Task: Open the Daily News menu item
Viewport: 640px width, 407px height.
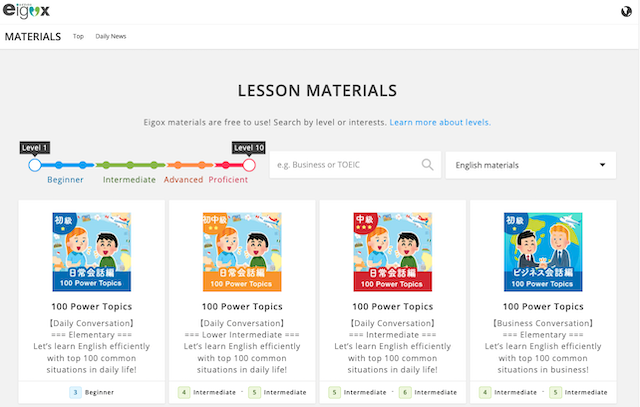Action: pyautogui.click(x=111, y=36)
